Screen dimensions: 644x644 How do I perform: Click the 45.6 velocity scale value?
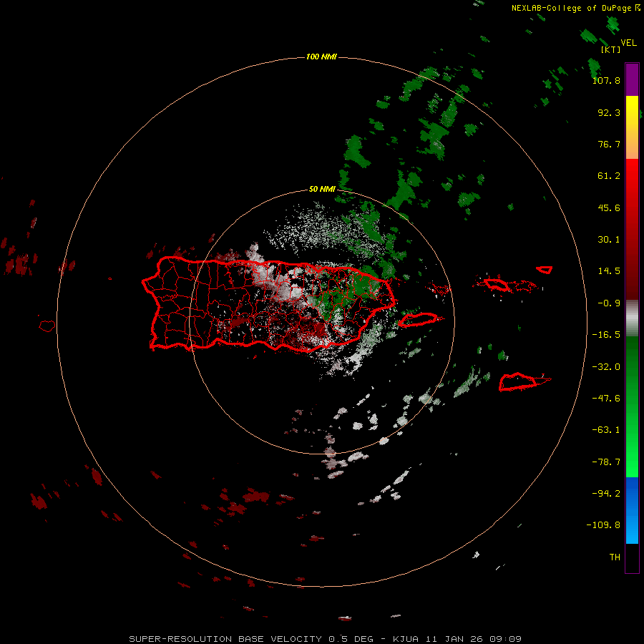click(609, 208)
